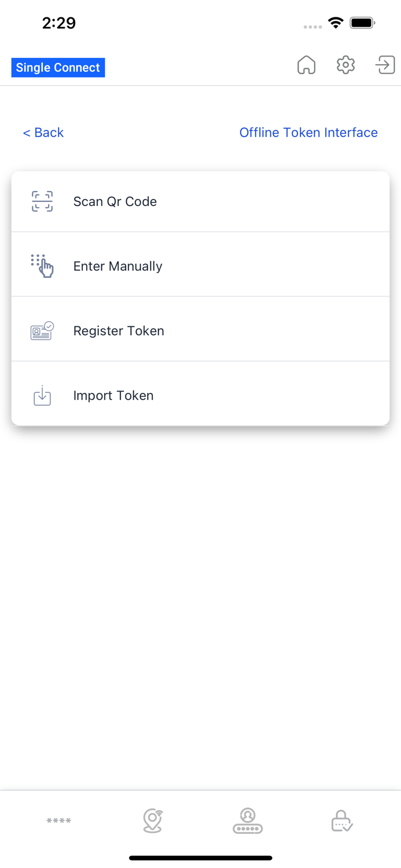The height and width of the screenshot is (868, 401).
Task: Select the Scan Qr Code icon
Action: pos(42,201)
